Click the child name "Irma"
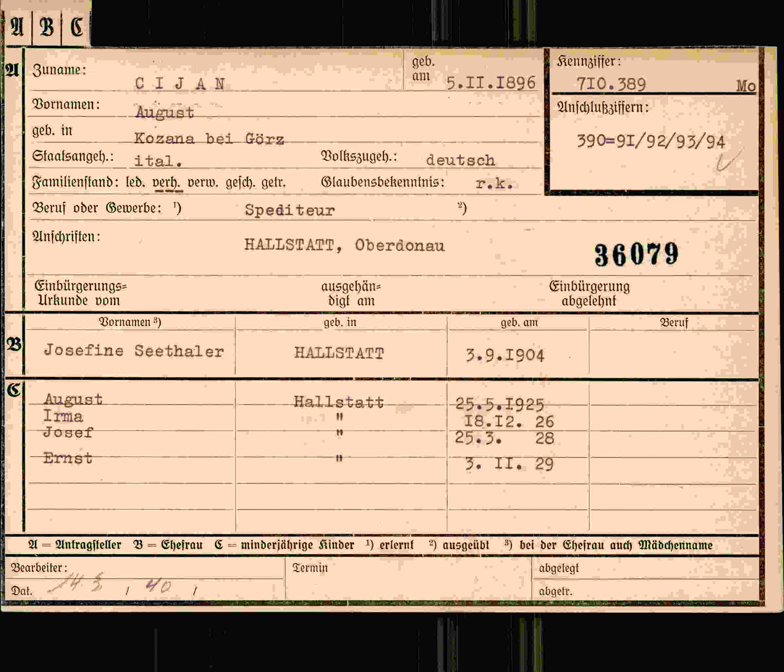Image resolution: width=784 pixels, height=672 pixels. [x=63, y=416]
